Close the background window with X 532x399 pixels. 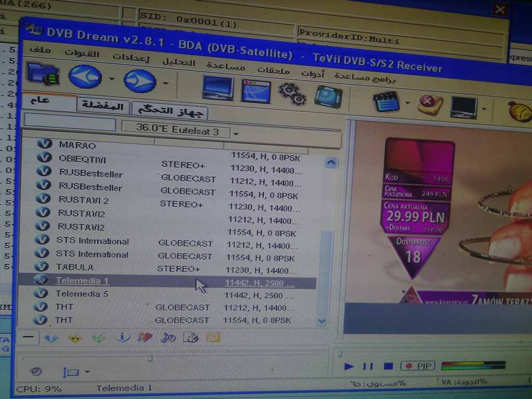coord(500,9)
